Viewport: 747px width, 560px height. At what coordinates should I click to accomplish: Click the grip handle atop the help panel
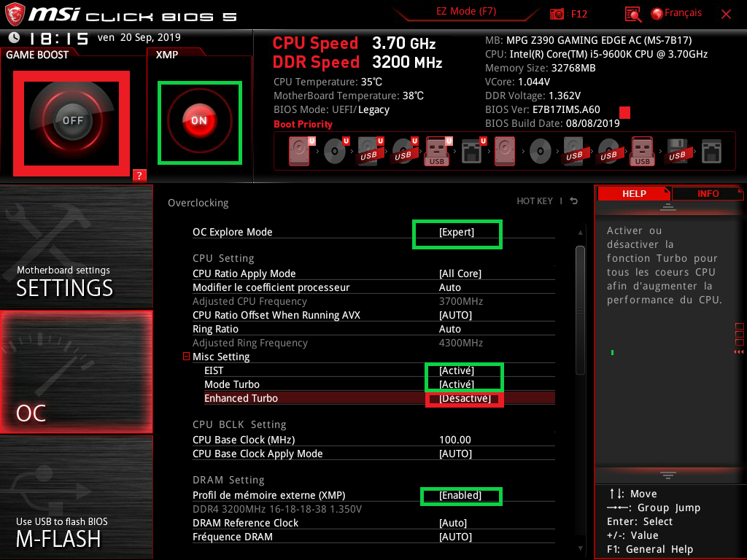click(668, 206)
